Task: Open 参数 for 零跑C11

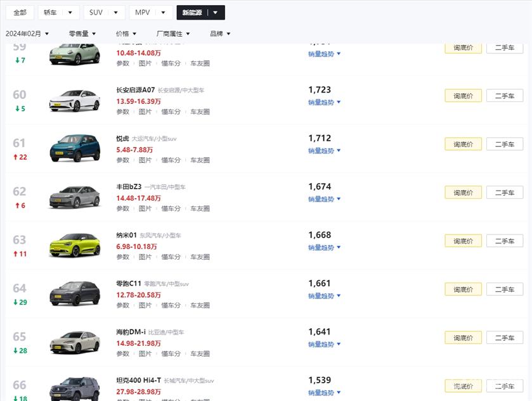Action: point(123,305)
